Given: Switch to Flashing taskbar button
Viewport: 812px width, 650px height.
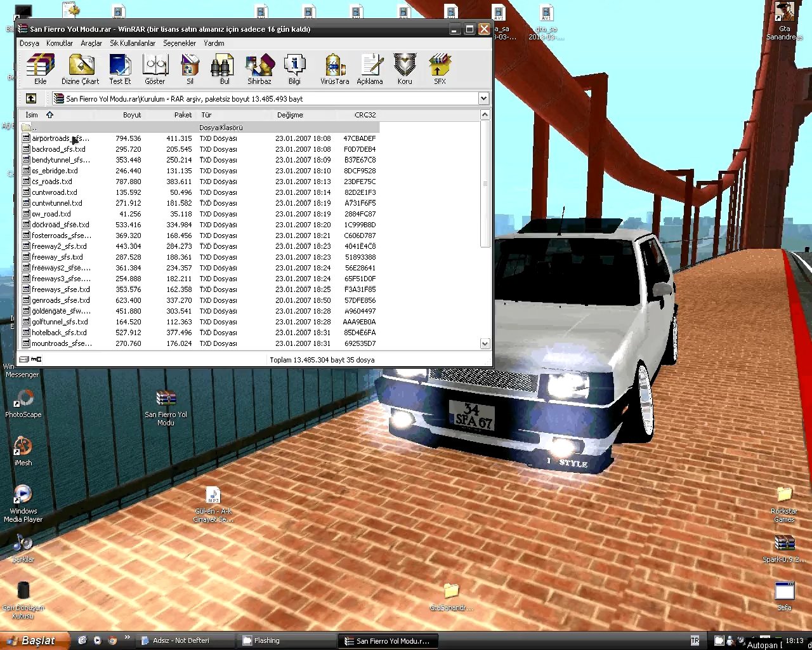Looking at the screenshot, I should click(x=287, y=640).
